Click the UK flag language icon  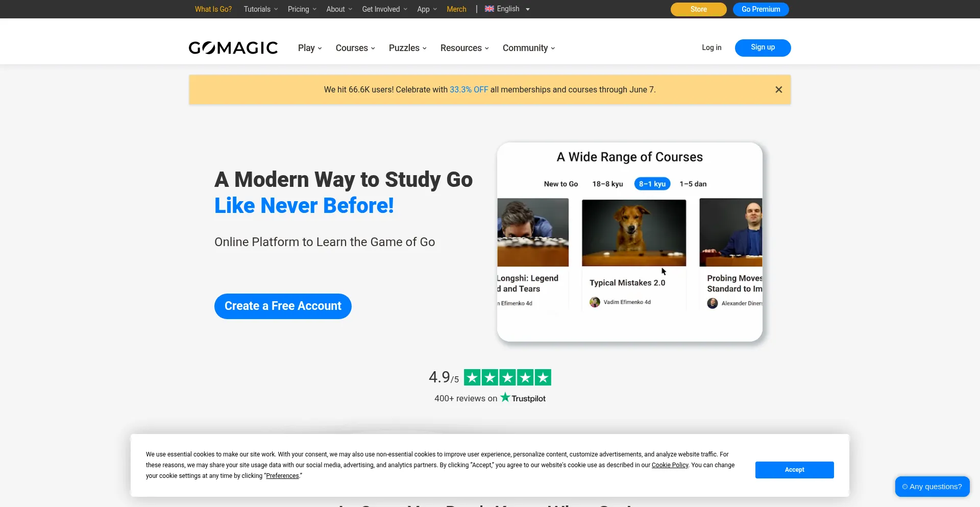(489, 9)
